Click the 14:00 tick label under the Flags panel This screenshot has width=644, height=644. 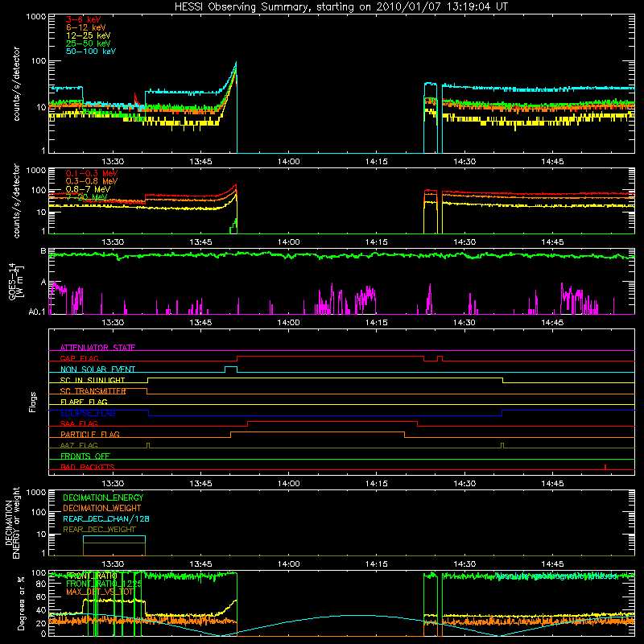[x=289, y=484]
